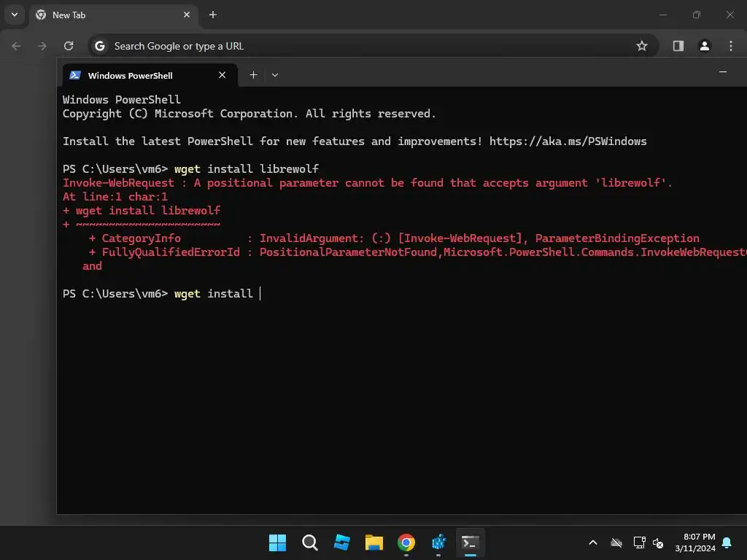
Task: Open Chrome three-dot menu
Action: pyautogui.click(x=731, y=46)
